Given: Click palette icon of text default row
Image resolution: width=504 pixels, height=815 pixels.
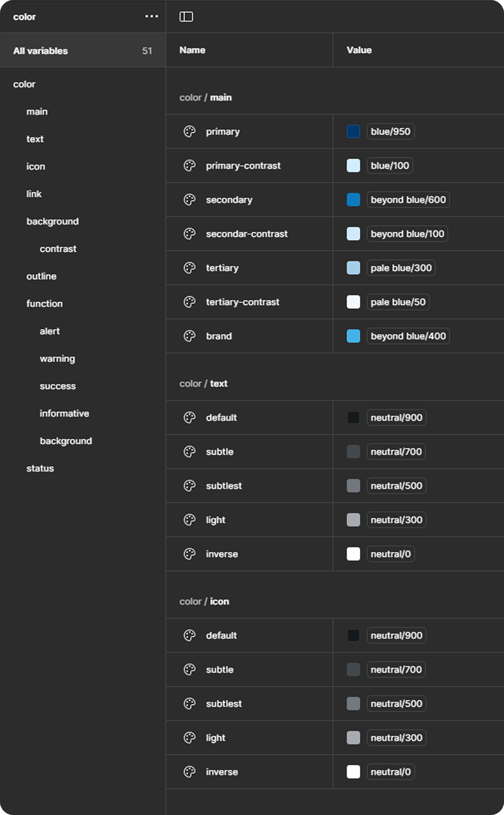Looking at the screenshot, I should click(x=190, y=417).
